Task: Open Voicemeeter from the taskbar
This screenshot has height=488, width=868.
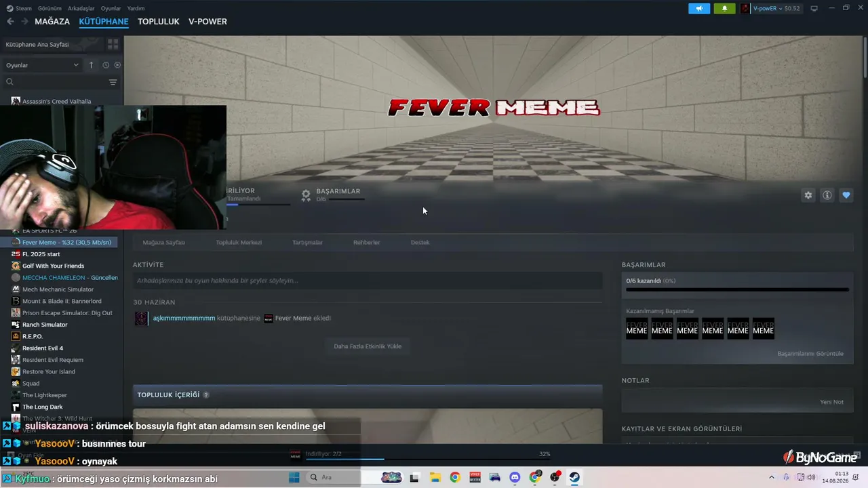Action: [475, 477]
